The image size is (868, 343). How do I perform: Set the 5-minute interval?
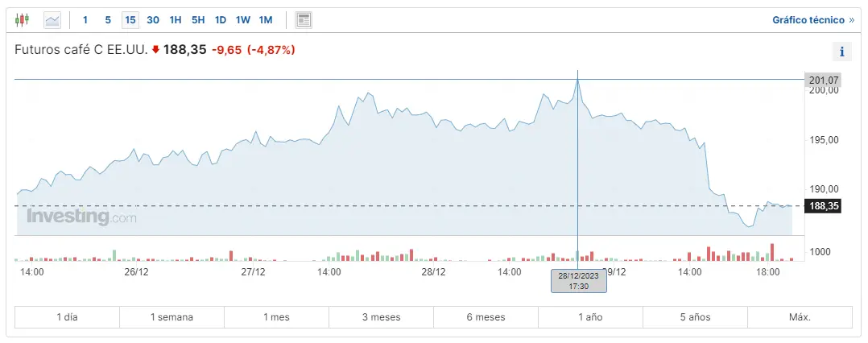pos(108,19)
